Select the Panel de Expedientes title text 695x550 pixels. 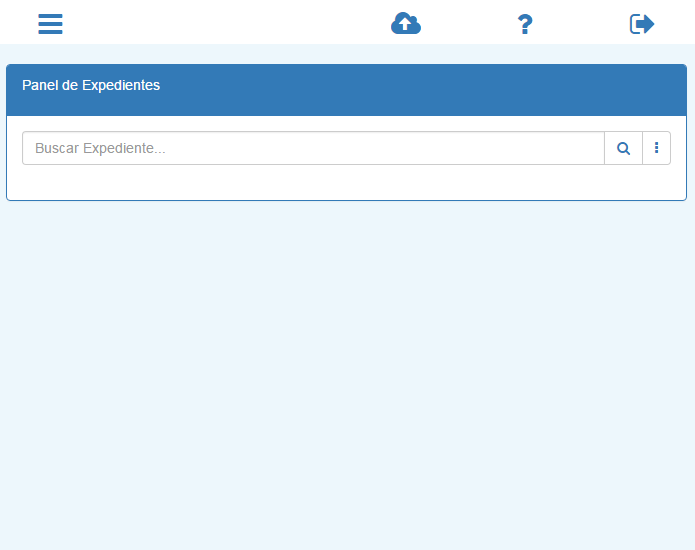tap(91, 86)
